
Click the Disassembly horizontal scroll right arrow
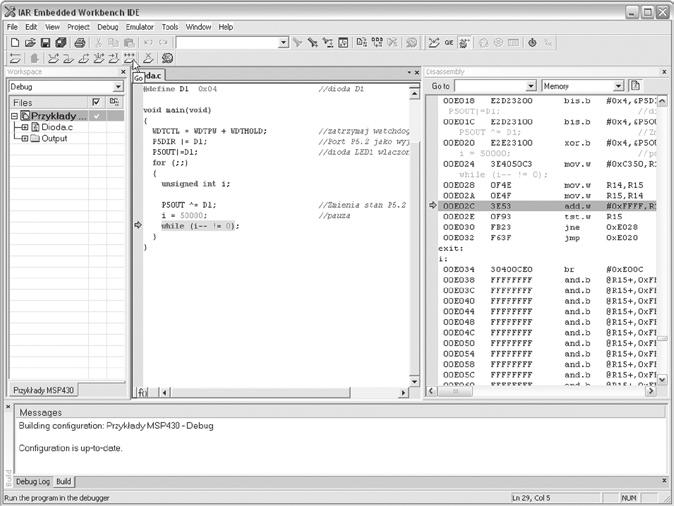click(x=651, y=391)
